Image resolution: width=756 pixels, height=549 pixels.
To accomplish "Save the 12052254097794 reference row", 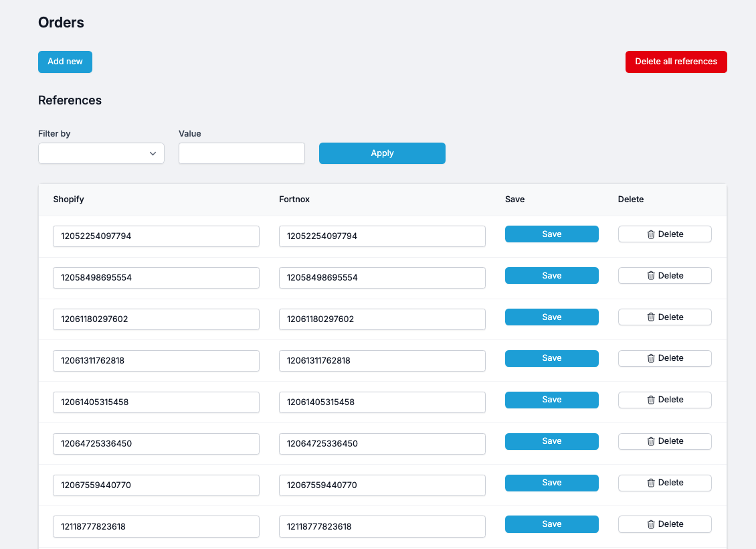I will 551,234.
